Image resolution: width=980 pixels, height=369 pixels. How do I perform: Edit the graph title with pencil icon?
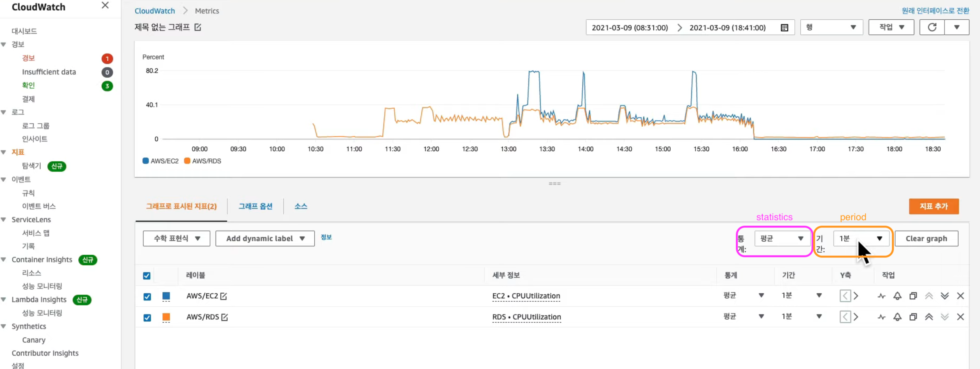click(x=198, y=27)
